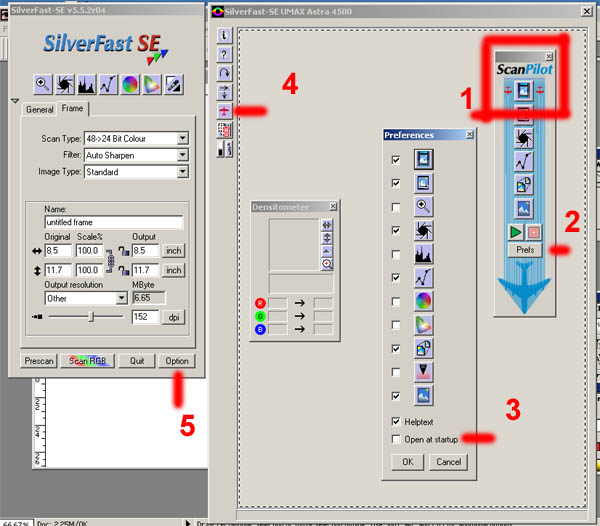
Task: Click the horizontal arrows icon in Densitometer
Action: pos(327,225)
